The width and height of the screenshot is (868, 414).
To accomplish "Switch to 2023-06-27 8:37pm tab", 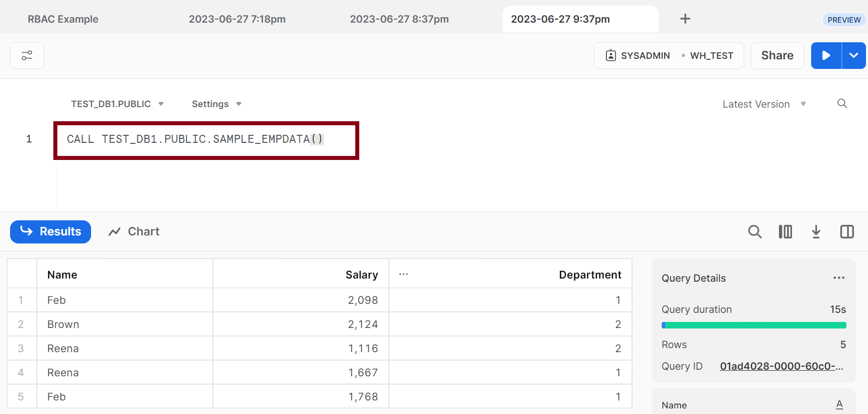I will (x=399, y=19).
